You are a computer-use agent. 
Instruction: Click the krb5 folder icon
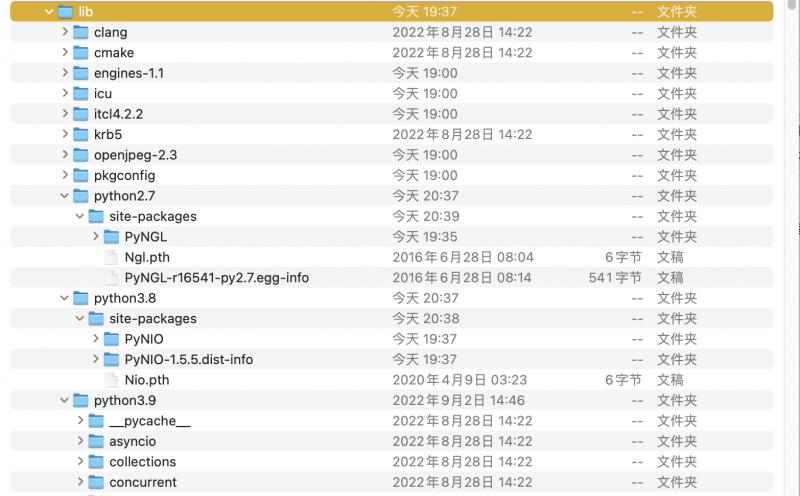click(81, 134)
